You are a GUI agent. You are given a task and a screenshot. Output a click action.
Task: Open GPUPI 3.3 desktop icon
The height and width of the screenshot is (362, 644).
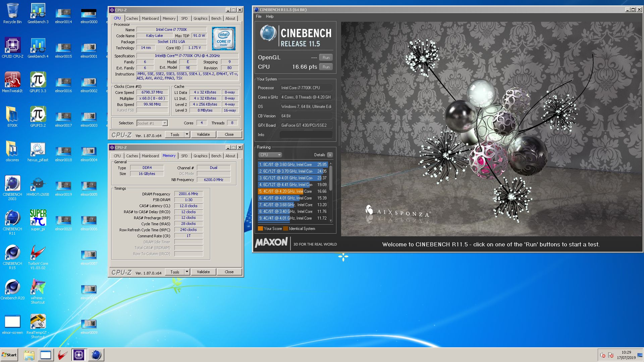point(38,82)
